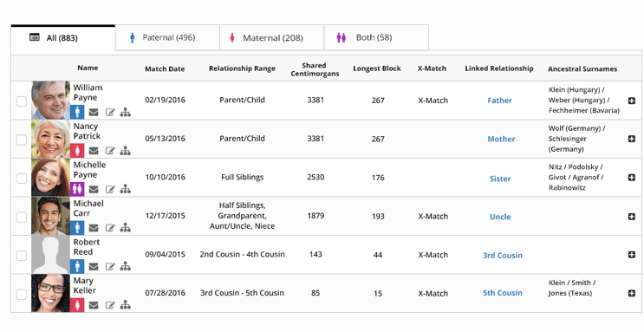Image resolution: width=644 pixels, height=332 pixels.
Task: Click Michelle Payne's both-sides purple badge
Action: (x=77, y=190)
